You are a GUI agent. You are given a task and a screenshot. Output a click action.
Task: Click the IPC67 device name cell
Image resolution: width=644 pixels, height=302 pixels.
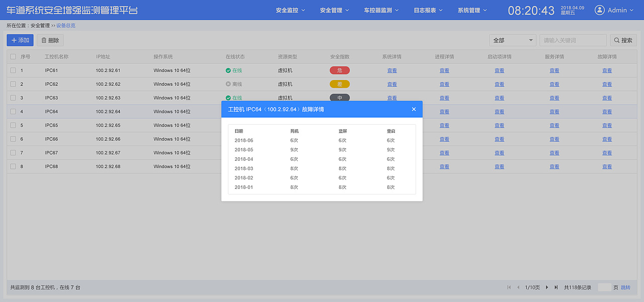51,153
